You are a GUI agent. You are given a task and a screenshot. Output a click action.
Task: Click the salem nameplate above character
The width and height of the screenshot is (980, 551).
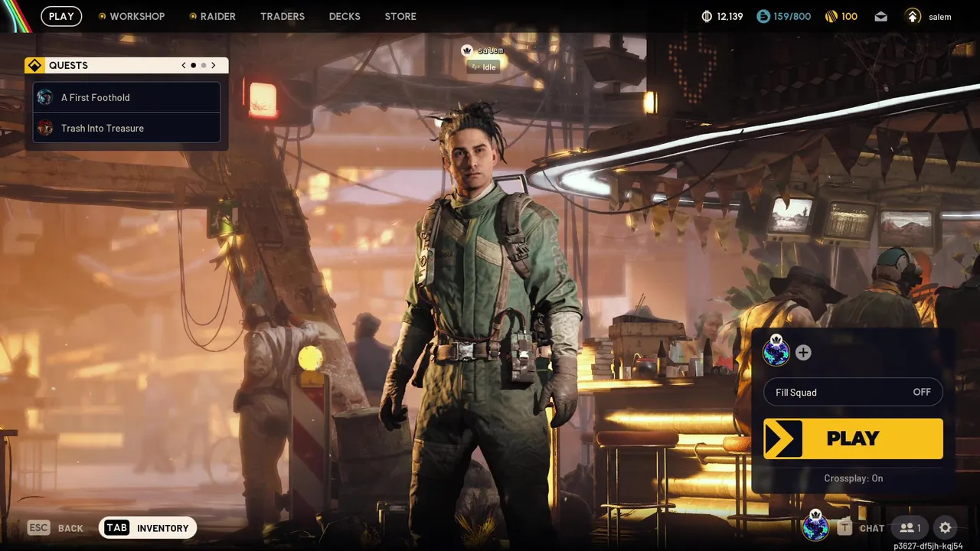coord(490,51)
